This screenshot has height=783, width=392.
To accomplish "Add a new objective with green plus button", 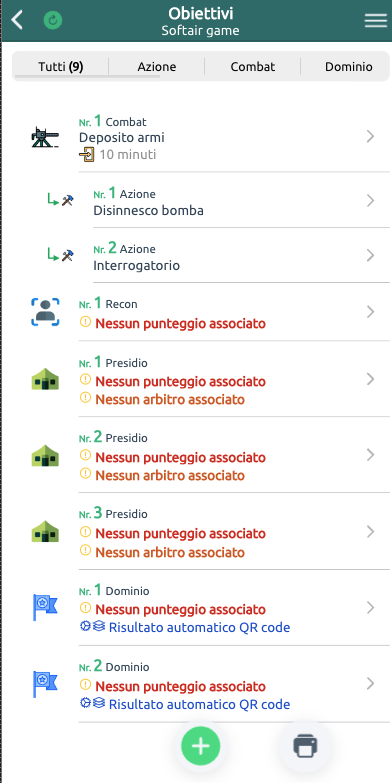I will coord(200,747).
